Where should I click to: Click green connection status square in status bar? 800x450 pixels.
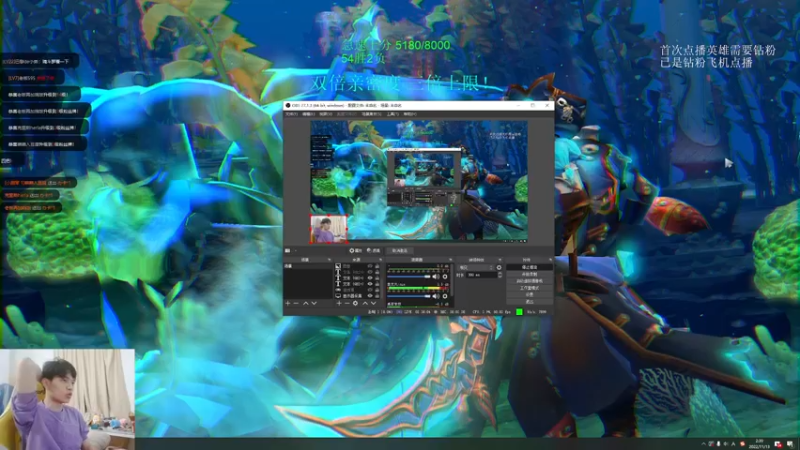[519, 312]
